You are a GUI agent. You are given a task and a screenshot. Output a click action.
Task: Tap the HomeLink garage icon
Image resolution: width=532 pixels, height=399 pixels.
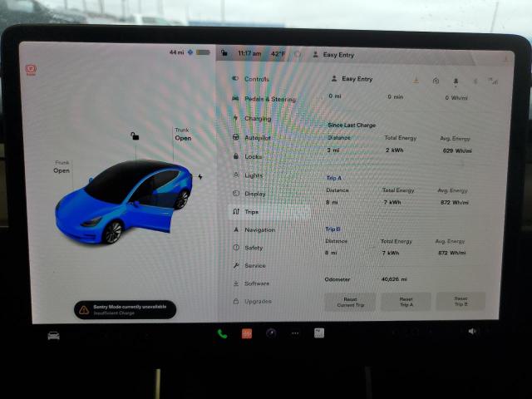(x=436, y=81)
